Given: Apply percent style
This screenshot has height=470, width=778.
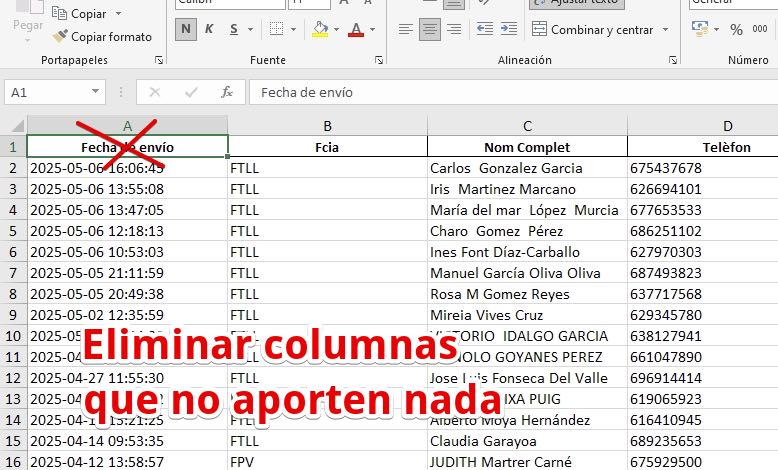Looking at the screenshot, I should click(x=736, y=30).
